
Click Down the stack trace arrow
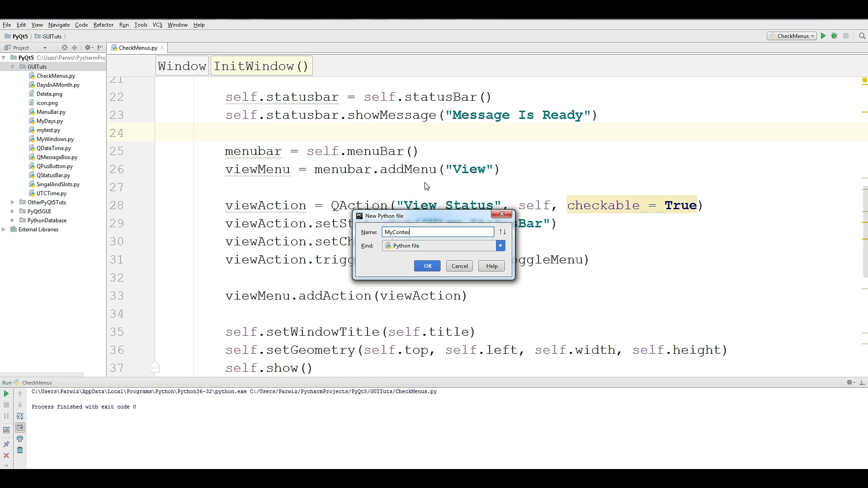click(20, 405)
